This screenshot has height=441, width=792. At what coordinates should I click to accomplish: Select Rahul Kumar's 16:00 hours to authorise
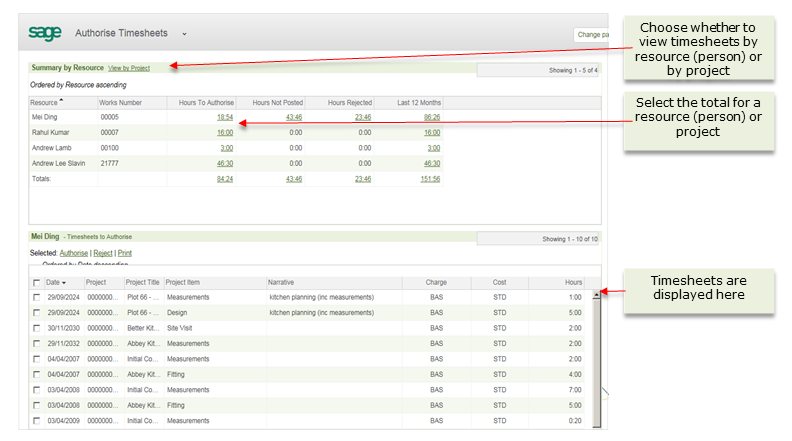[x=225, y=132]
